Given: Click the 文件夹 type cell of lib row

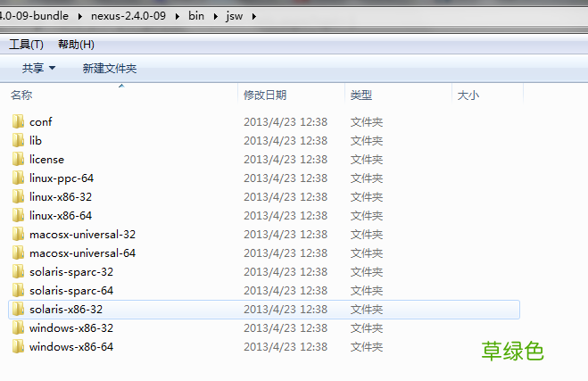Looking at the screenshot, I should (x=367, y=141).
